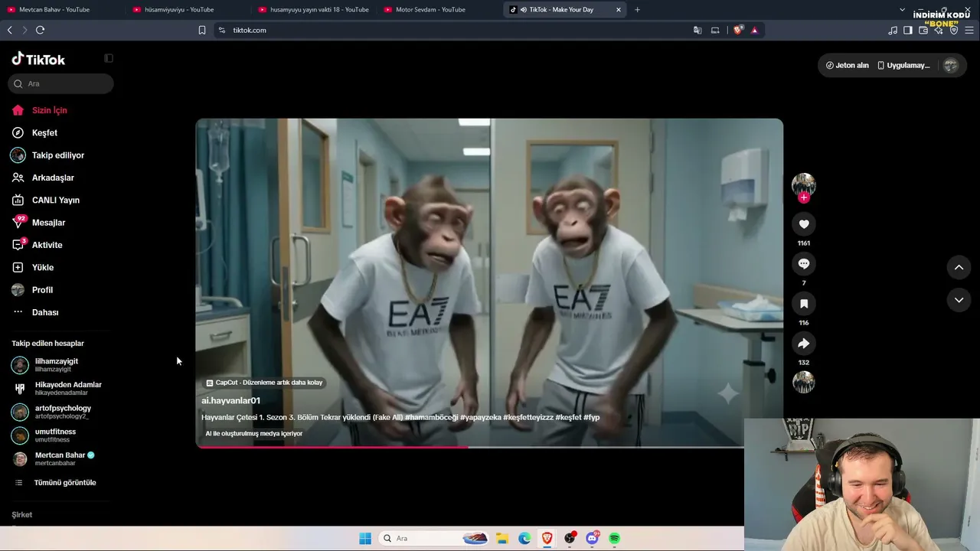Open the browser media playlist music icon
Screen dimensions: 980x551
pyautogui.click(x=893, y=30)
